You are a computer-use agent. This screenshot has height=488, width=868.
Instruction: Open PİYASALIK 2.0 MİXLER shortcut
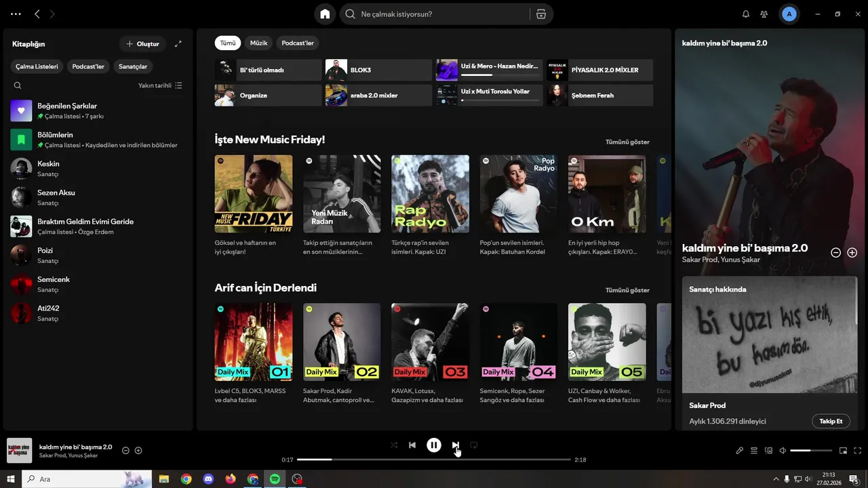tap(600, 70)
